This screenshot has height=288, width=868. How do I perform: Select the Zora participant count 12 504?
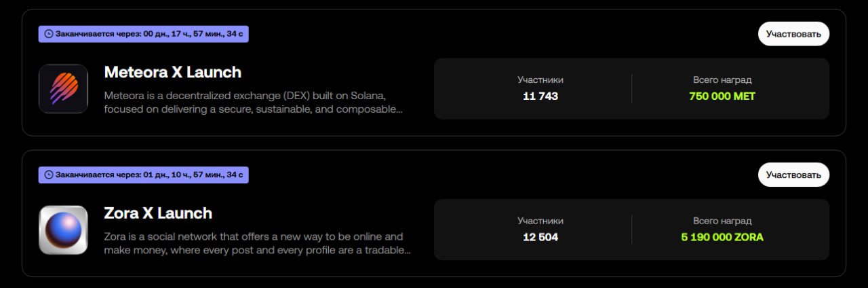(540, 238)
